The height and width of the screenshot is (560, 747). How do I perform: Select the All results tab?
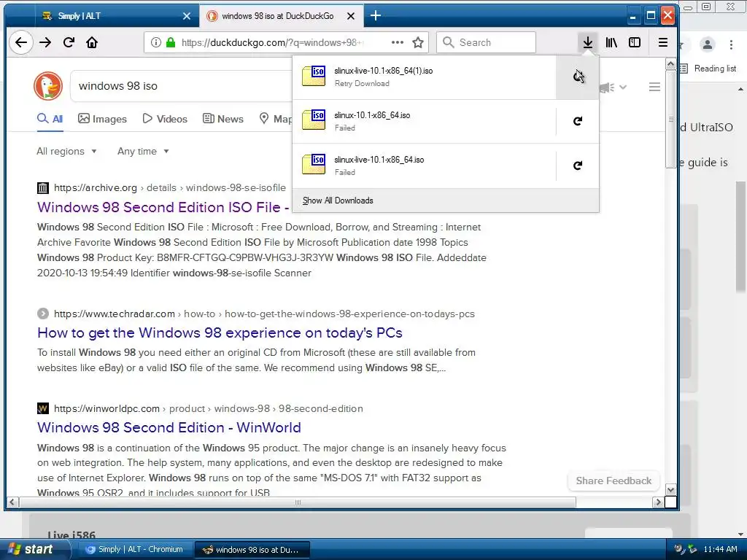[50, 119]
